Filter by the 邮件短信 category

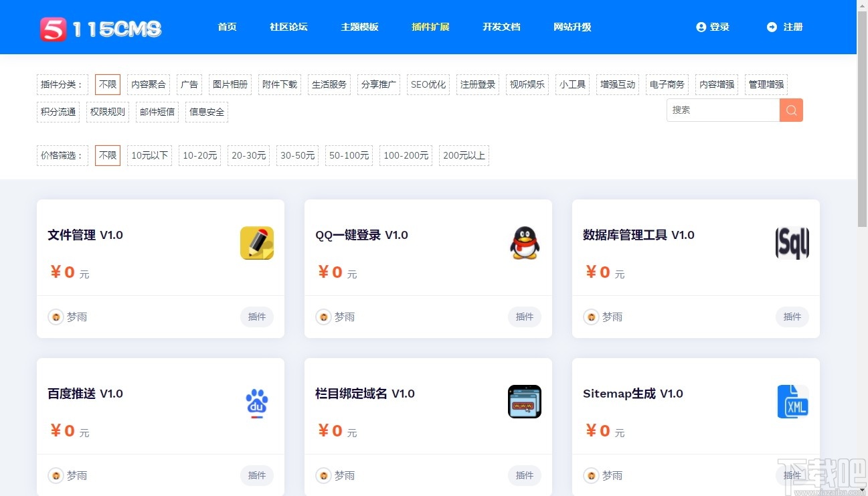[157, 112]
